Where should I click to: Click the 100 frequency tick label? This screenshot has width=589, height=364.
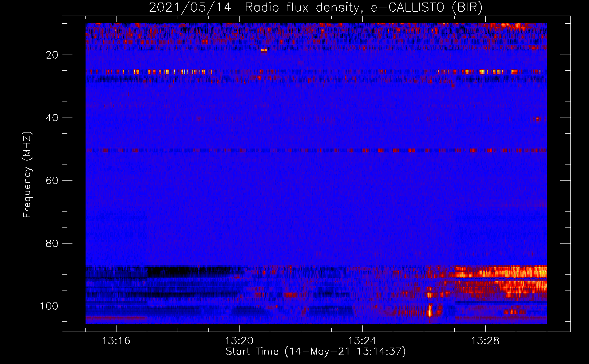[x=49, y=306]
